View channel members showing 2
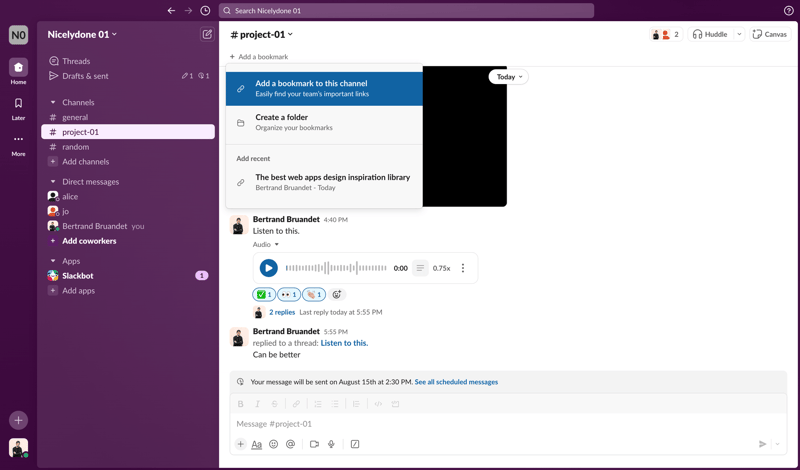800x470 pixels. pyautogui.click(x=666, y=34)
